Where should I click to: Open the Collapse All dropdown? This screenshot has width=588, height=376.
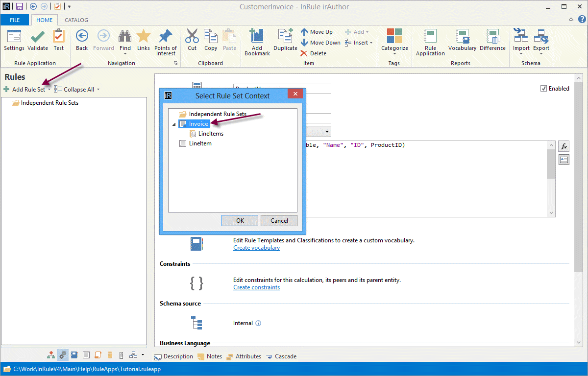(x=98, y=90)
